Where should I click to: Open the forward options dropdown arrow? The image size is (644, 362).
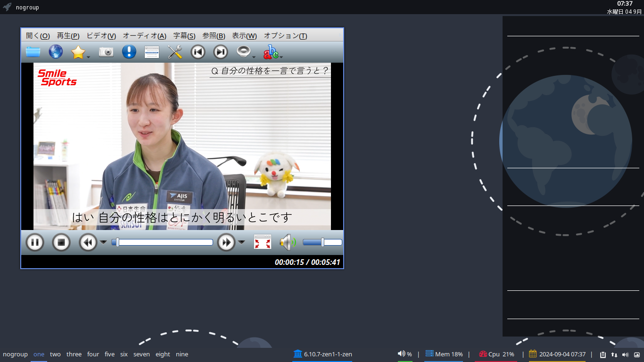(x=241, y=242)
